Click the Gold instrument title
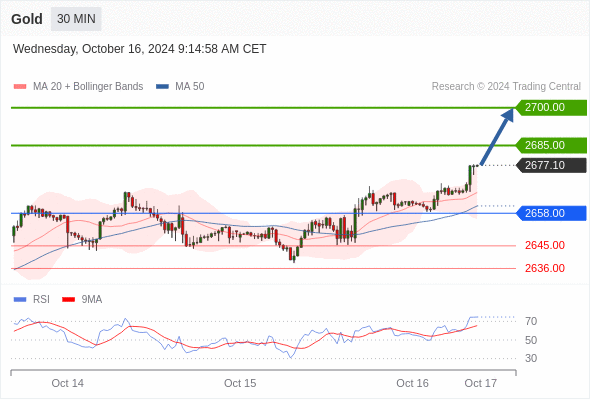Viewport: 590px width, 400px height. coord(27,19)
